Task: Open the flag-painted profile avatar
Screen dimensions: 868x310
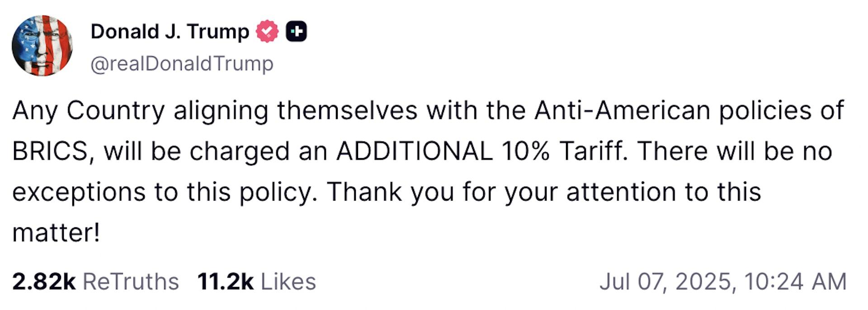Action: pyautogui.click(x=42, y=45)
